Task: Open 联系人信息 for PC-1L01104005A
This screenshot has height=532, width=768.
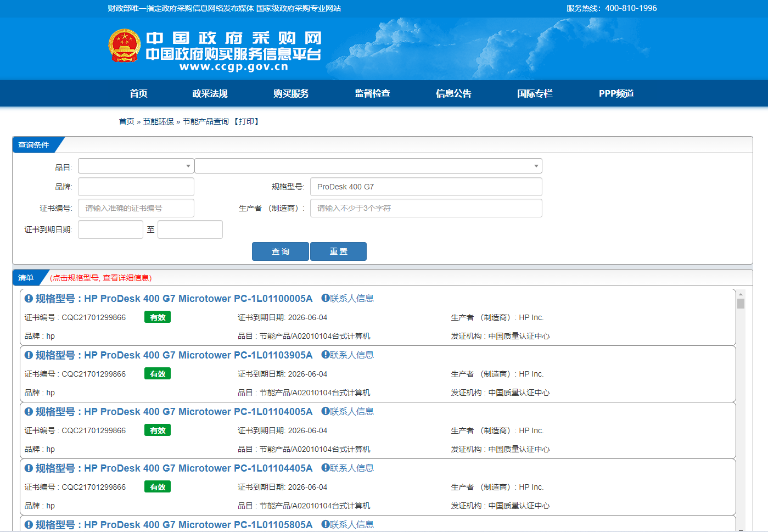Action: pyautogui.click(x=347, y=411)
